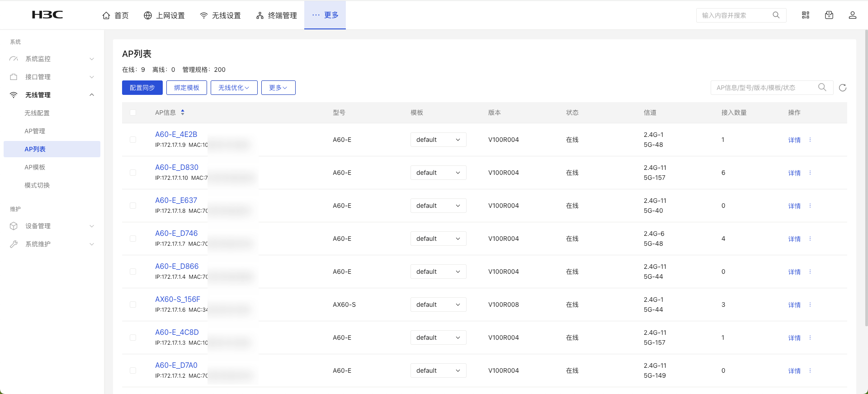Click the 设备管理 cube icon

tap(14, 226)
